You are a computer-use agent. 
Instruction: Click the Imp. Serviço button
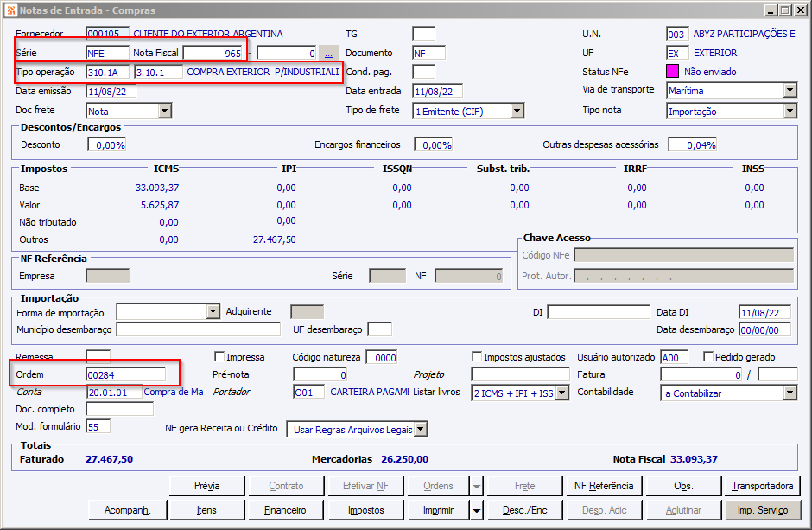pos(762,510)
